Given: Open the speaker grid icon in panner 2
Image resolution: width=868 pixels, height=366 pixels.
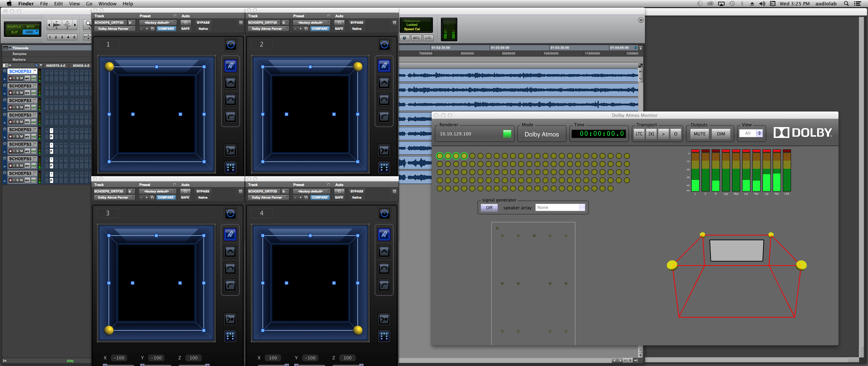Looking at the screenshot, I should (x=384, y=167).
